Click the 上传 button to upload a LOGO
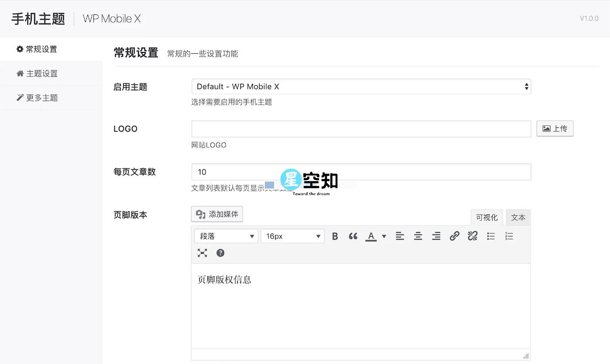The image size is (610, 364). (555, 128)
